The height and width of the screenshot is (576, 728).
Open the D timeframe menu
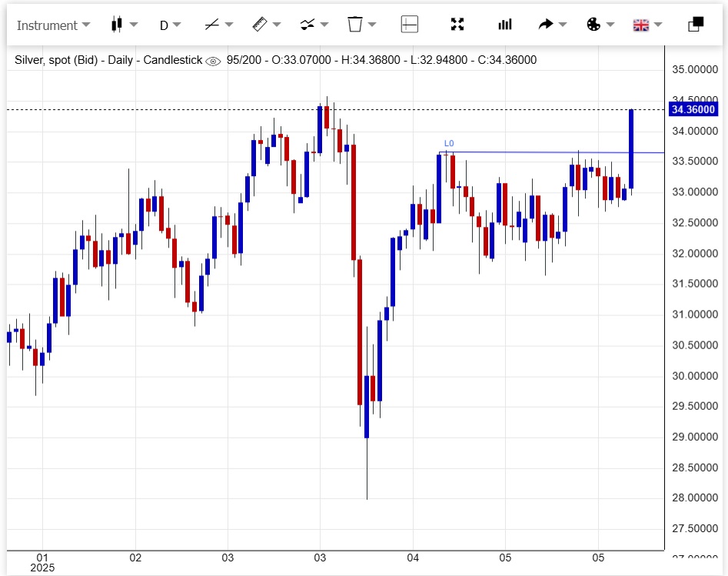(170, 25)
